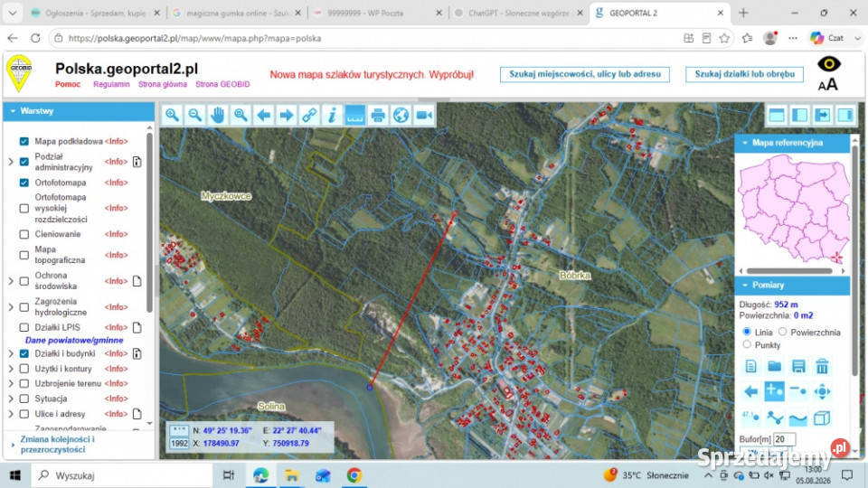Select Punkty measurement mode
The height and width of the screenshot is (488, 868).
click(747, 344)
